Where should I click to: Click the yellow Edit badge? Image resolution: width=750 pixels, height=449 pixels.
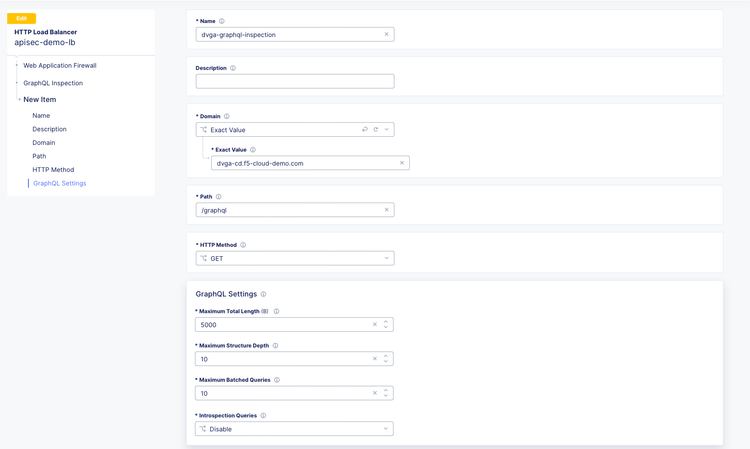coord(21,18)
